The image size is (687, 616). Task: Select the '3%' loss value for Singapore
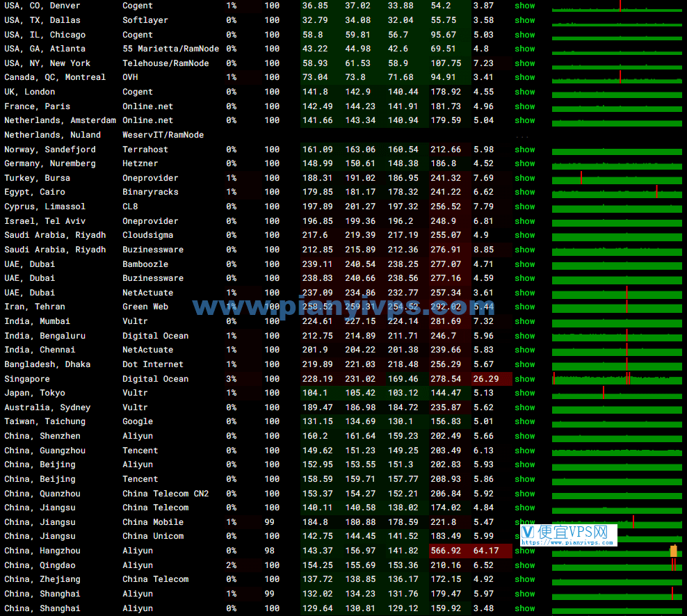(232, 379)
